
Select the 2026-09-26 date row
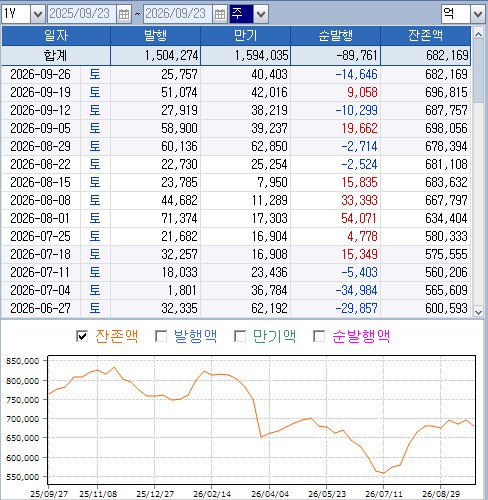tap(236, 74)
